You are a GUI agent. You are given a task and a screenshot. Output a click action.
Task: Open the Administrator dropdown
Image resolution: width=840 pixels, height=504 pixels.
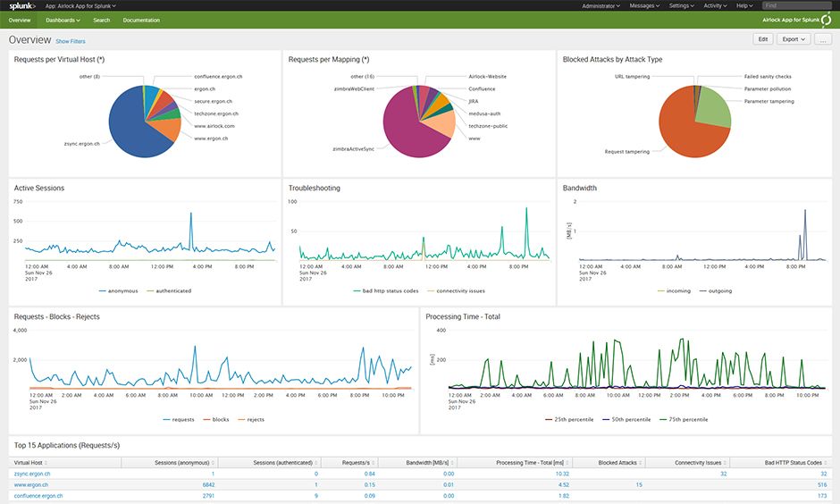coord(601,6)
